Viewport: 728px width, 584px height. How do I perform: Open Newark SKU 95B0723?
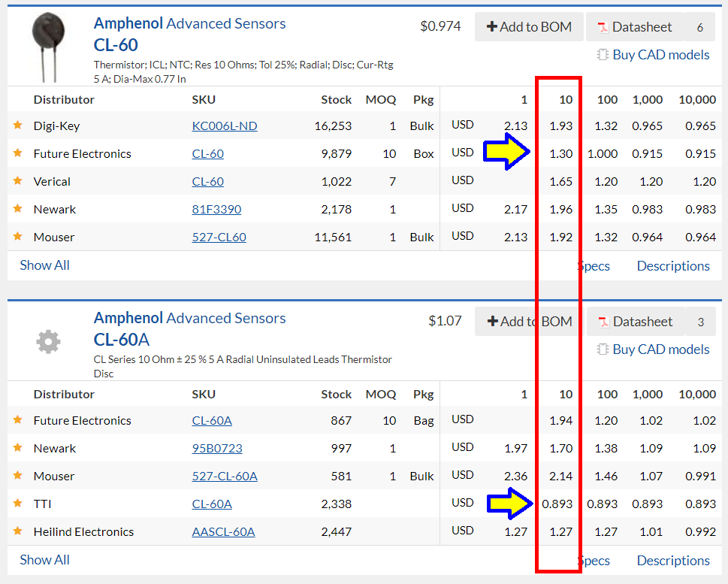[x=217, y=449]
